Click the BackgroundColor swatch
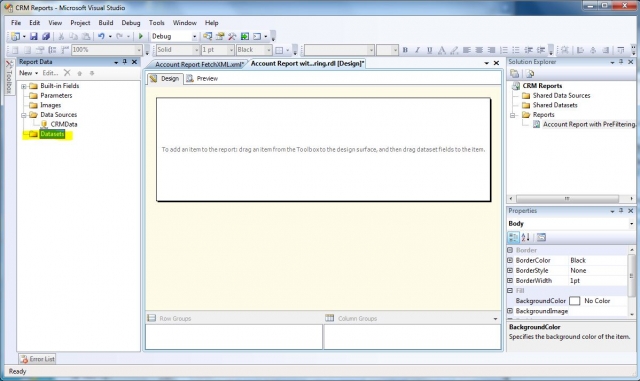The width and height of the screenshot is (640, 381). [574, 301]
